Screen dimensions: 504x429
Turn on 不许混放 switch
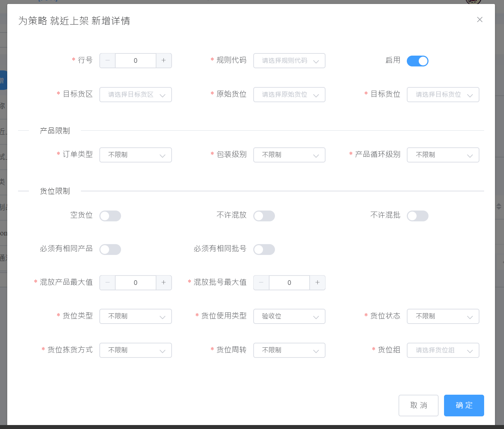pos(264,216)
